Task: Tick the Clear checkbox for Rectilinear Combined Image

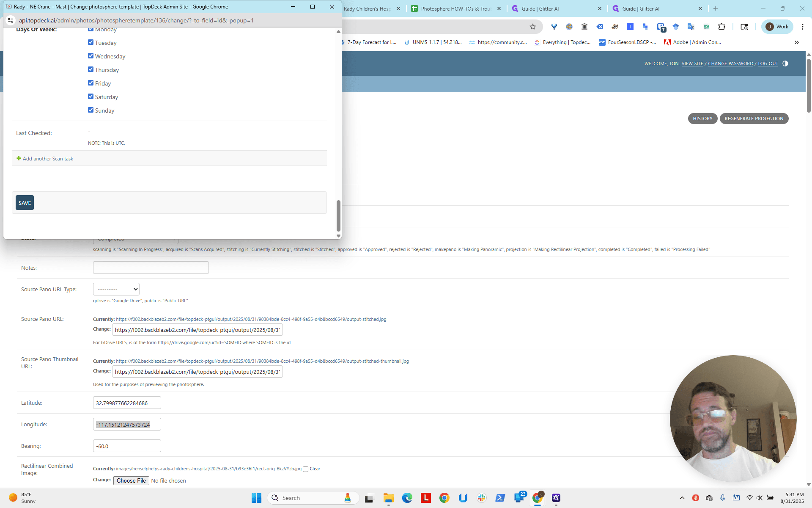Action: tap(305, 469)
